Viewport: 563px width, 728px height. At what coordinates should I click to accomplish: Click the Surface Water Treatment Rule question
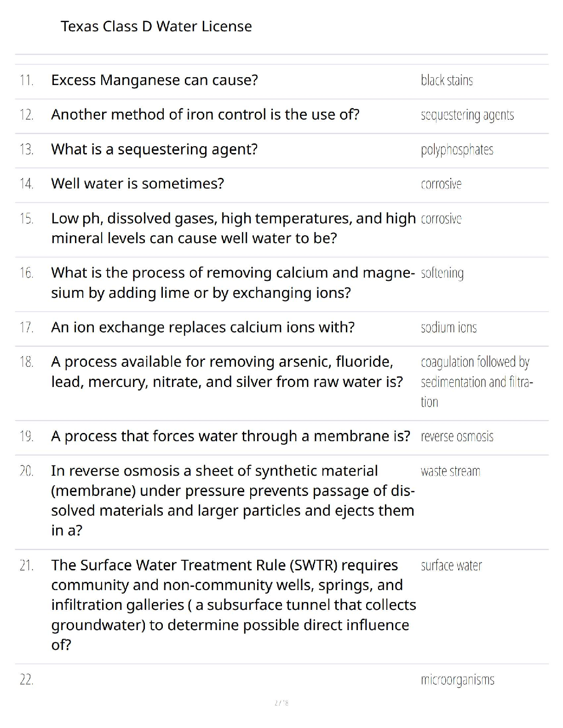click(x=233, y=605)
